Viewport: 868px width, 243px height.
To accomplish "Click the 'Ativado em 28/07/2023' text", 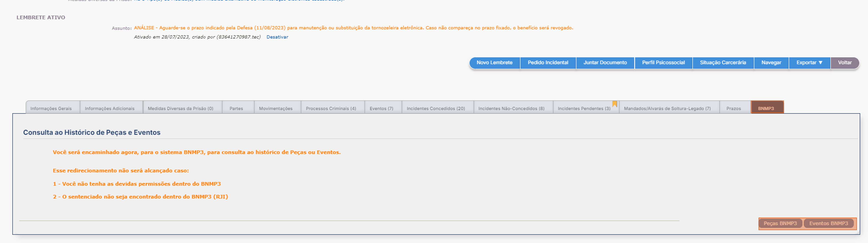I will tap(197, 37).
